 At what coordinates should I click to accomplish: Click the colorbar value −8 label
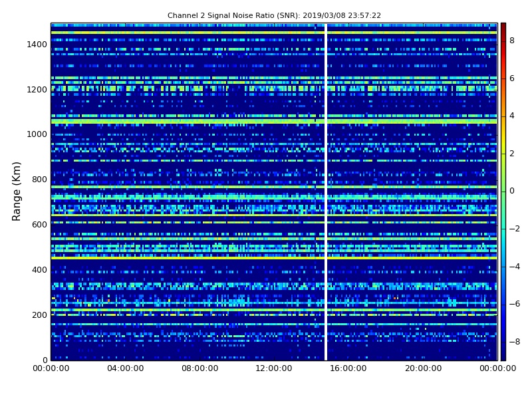(x=515, y=342)
